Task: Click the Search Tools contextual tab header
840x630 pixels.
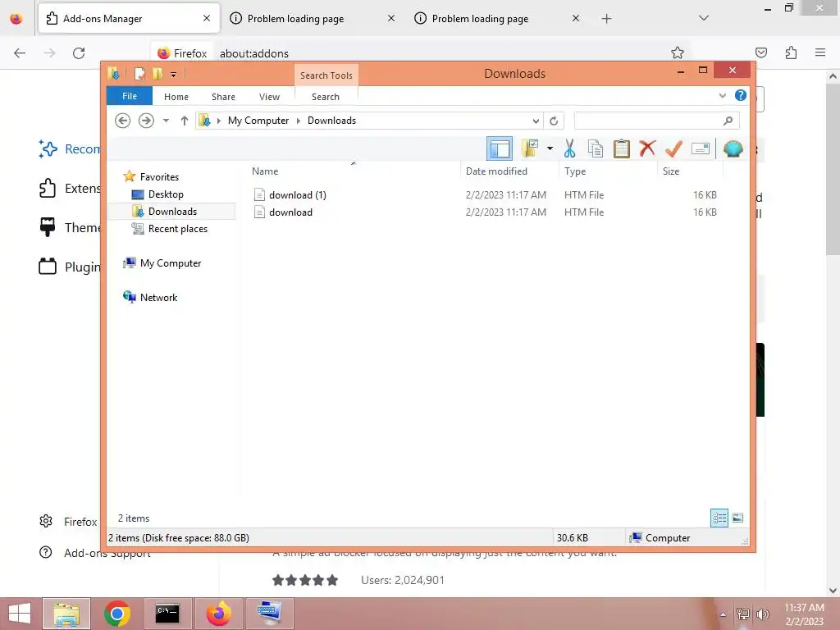Action: click(326, 75)
